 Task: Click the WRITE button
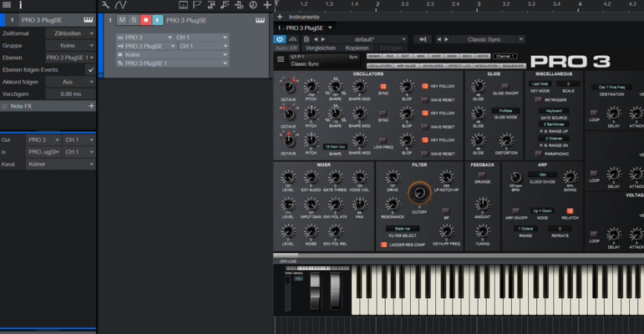[483, 56]
